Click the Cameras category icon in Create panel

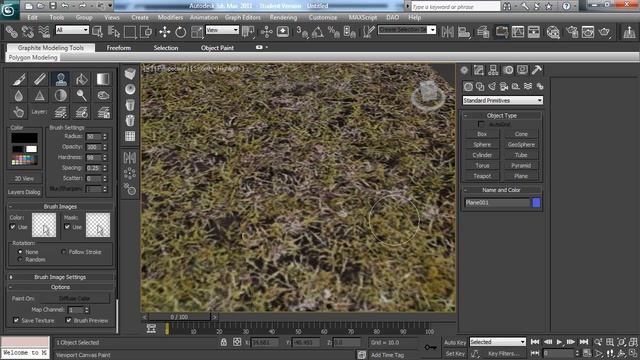point(504,87)
